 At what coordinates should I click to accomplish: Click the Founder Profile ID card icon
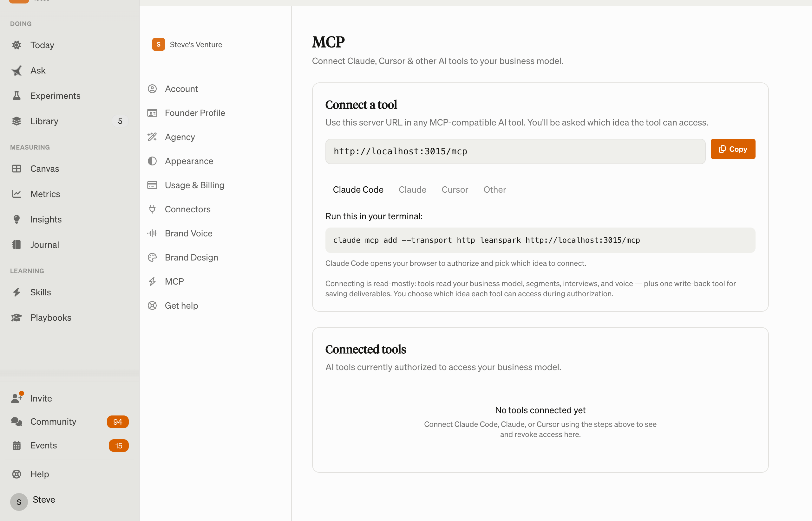coord(152,113)
